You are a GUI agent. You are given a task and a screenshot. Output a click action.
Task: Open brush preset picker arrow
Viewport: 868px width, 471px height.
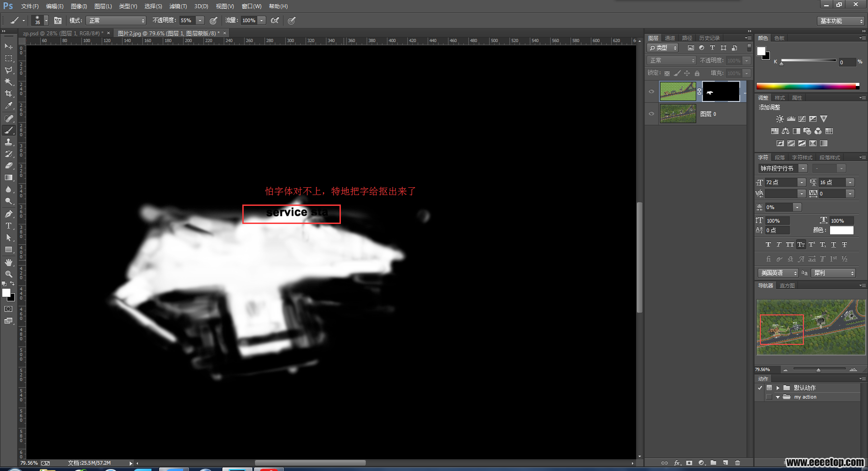46,20
